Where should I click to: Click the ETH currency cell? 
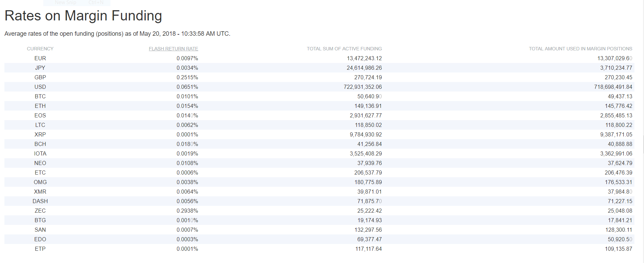(x=40, y=106)
